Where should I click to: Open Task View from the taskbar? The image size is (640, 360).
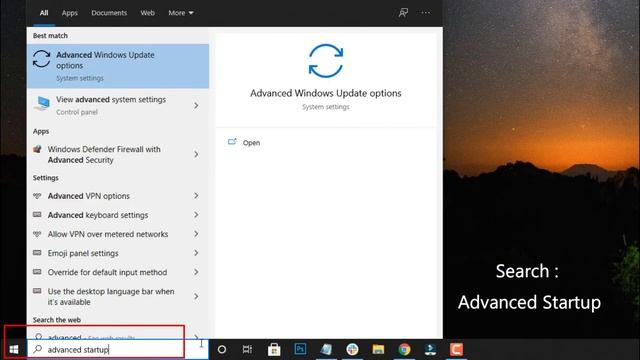coord(247,349)
